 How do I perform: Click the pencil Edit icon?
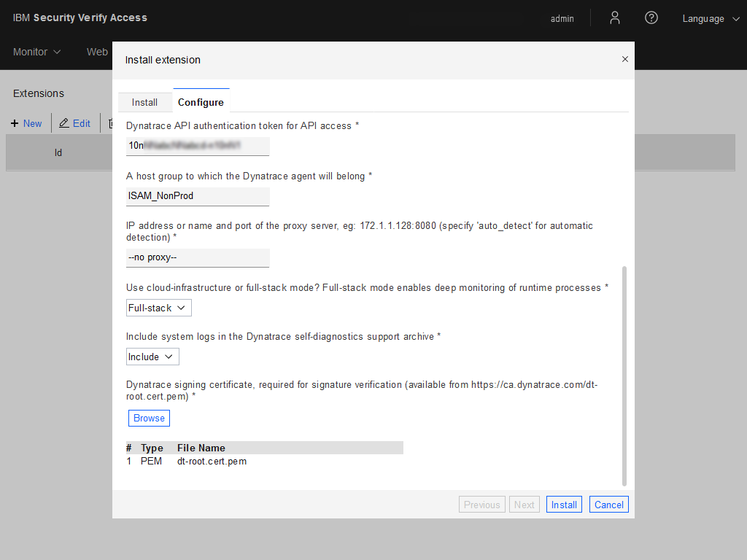[x=64, y=122]
